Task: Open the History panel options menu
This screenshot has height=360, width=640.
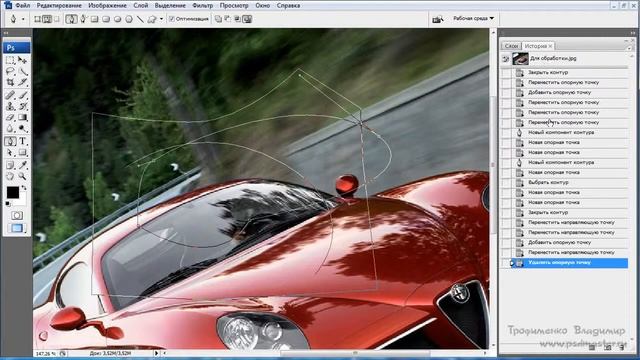Action: coord(629,48)
